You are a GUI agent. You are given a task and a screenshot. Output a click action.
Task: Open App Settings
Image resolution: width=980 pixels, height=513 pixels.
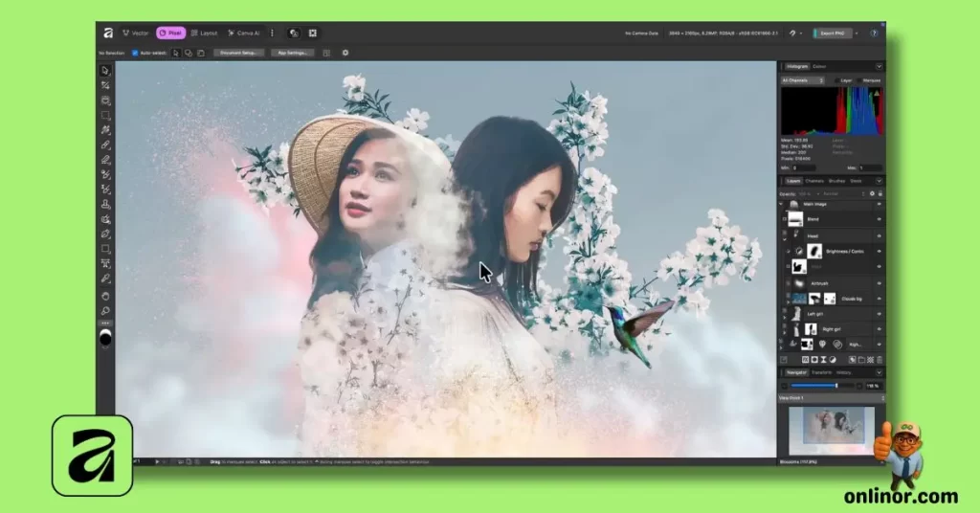pos(292,53)
